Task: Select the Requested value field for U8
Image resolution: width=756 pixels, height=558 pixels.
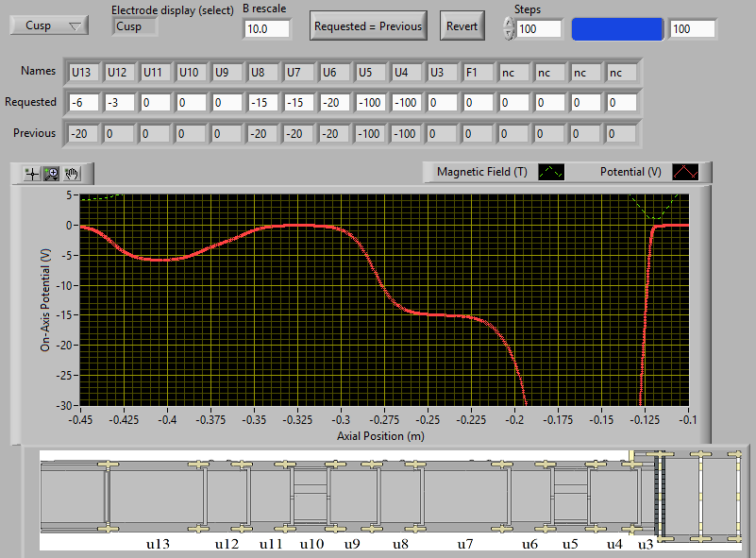Action: [x=263, y=102]
